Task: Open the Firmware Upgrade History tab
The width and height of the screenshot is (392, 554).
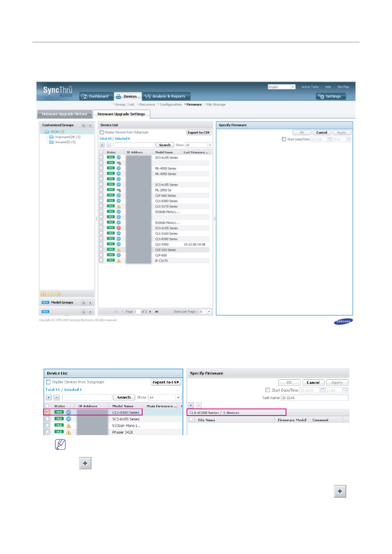Action: tap(65, 114)
